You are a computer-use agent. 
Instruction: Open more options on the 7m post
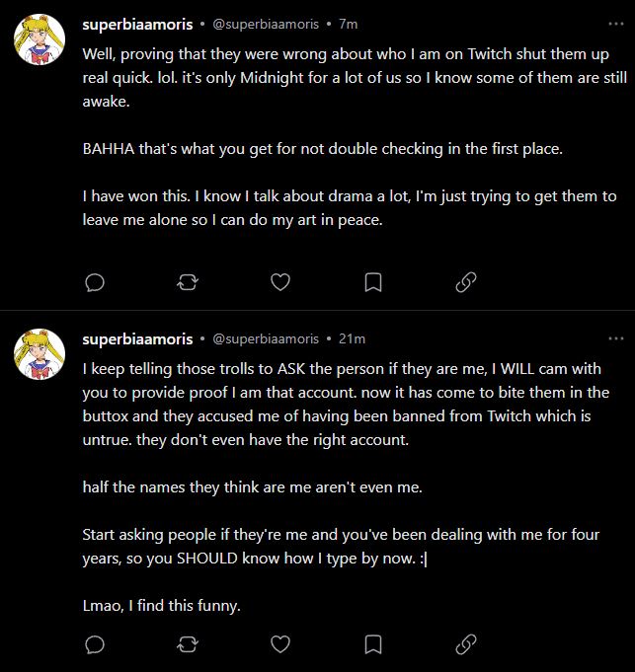(616, 24)
